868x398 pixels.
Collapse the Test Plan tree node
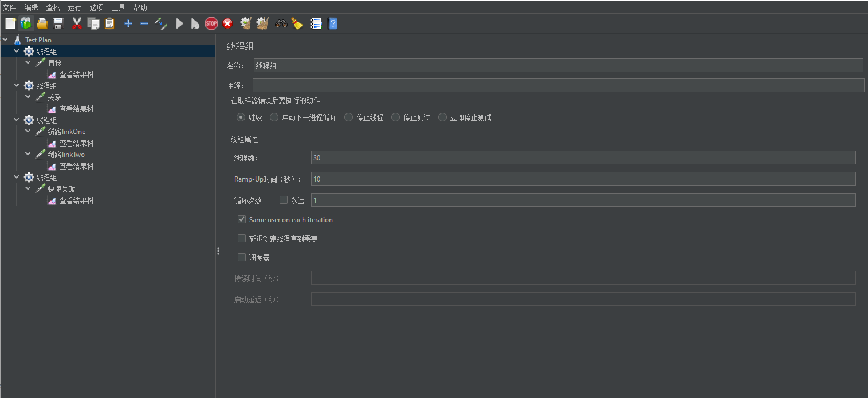coord(6,40)
